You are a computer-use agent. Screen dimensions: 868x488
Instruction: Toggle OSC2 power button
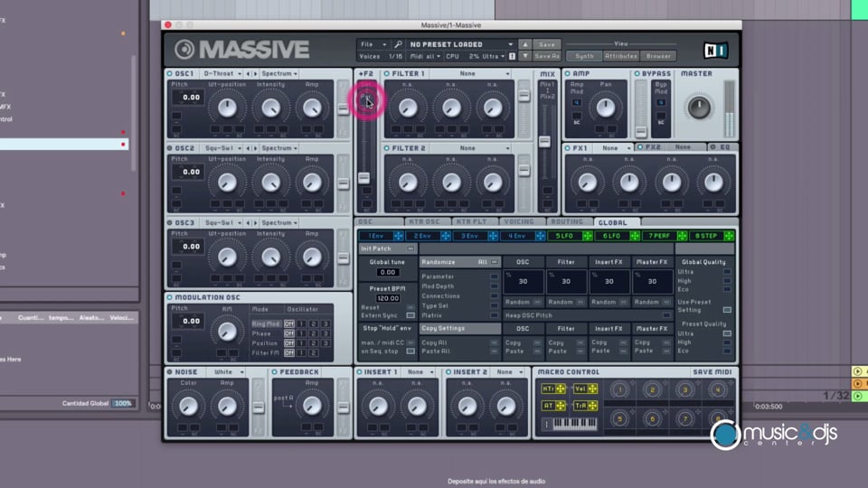pyautogui.click(x=170, y=148)
